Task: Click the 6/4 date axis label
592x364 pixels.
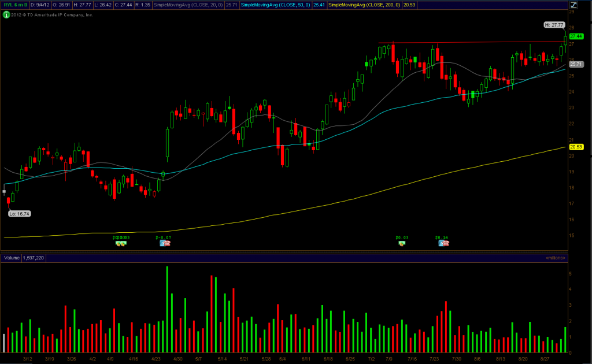Action: tap(282, 359)
